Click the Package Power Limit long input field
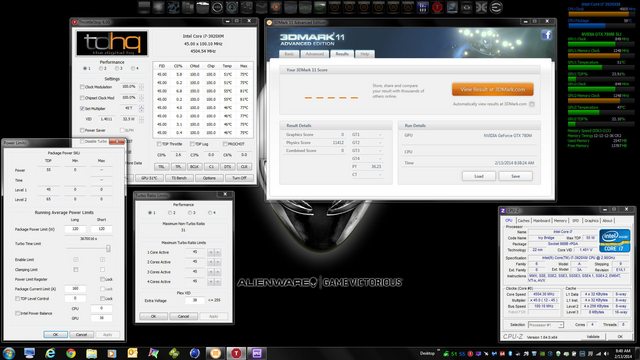This screenshot has width=640, height=360. pyautogui.click(x=75, y=229)
